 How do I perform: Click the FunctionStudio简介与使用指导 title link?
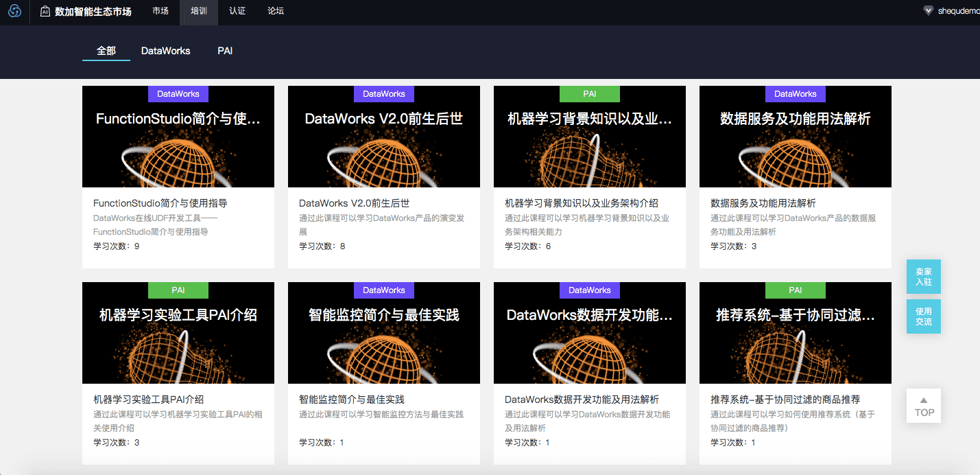(160, 203)
